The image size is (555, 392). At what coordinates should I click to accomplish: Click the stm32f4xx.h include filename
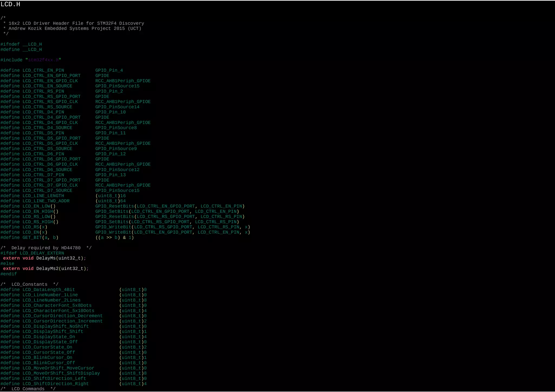[43, 60]
